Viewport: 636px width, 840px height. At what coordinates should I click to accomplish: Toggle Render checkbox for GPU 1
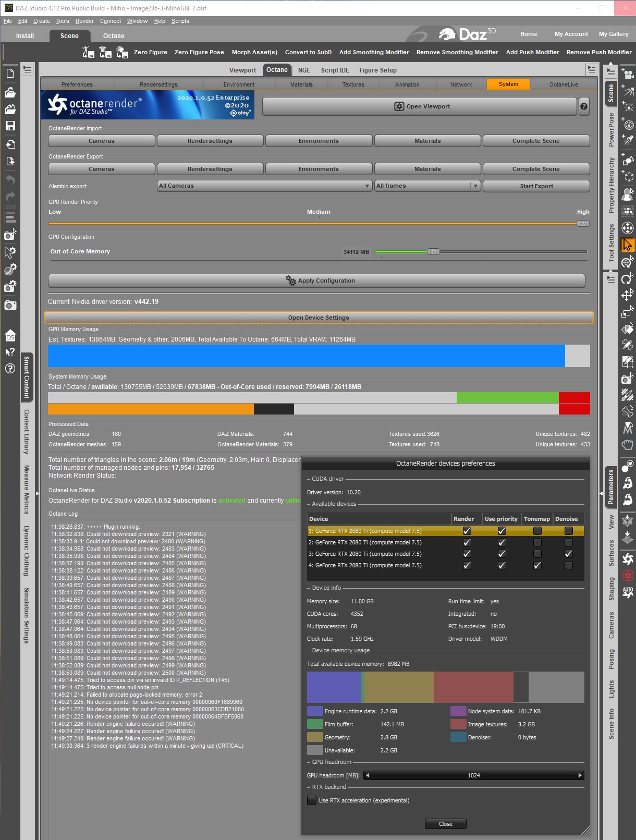click(467, 531)
